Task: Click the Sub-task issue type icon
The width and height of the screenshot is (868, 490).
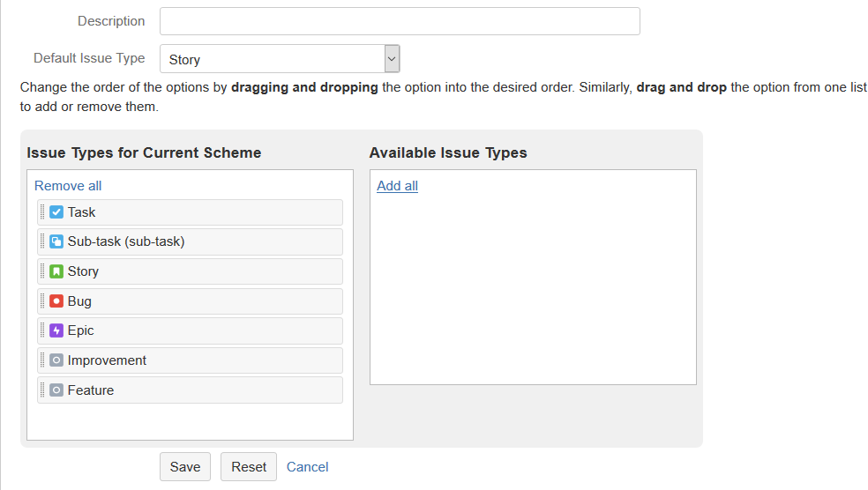Action: click(x=56, y=241)
